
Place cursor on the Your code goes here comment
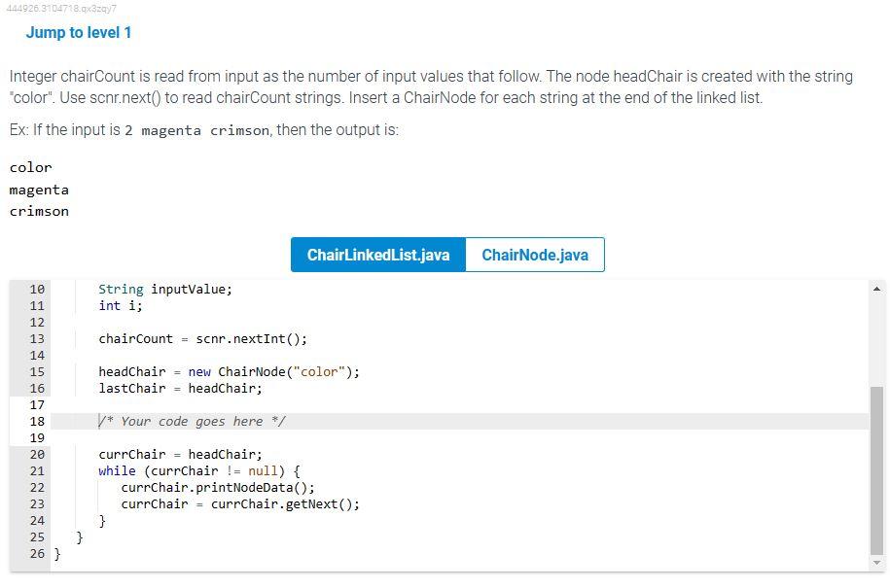191,421
